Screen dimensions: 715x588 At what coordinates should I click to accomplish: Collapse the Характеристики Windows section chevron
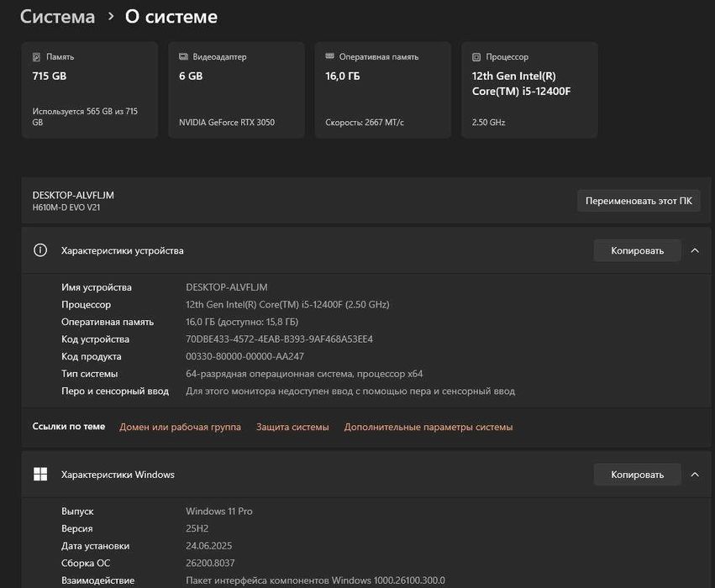pyautogui.click(x=695, y=475)
